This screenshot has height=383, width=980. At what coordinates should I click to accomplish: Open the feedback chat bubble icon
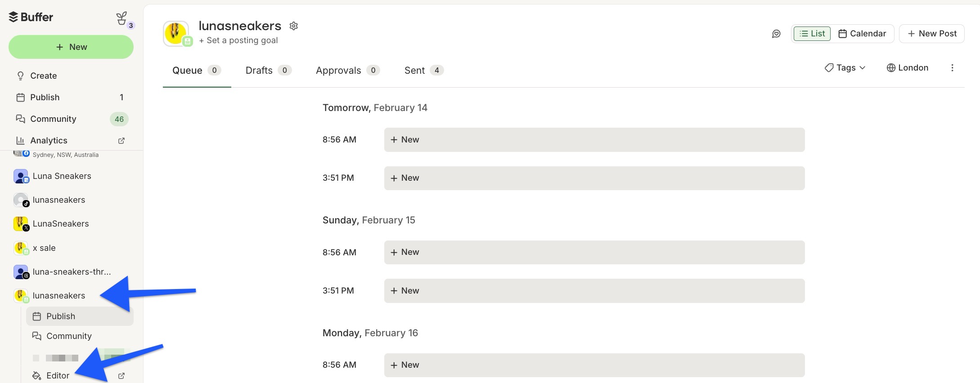[776, 34]
